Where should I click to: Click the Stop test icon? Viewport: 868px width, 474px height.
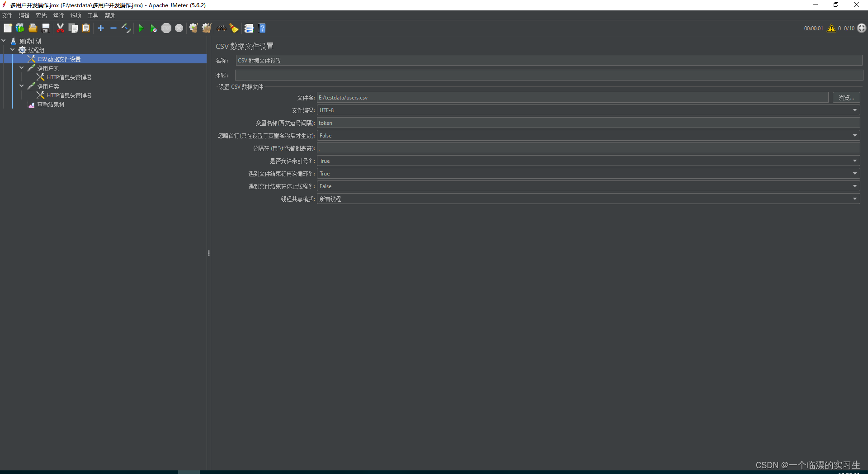166,28
